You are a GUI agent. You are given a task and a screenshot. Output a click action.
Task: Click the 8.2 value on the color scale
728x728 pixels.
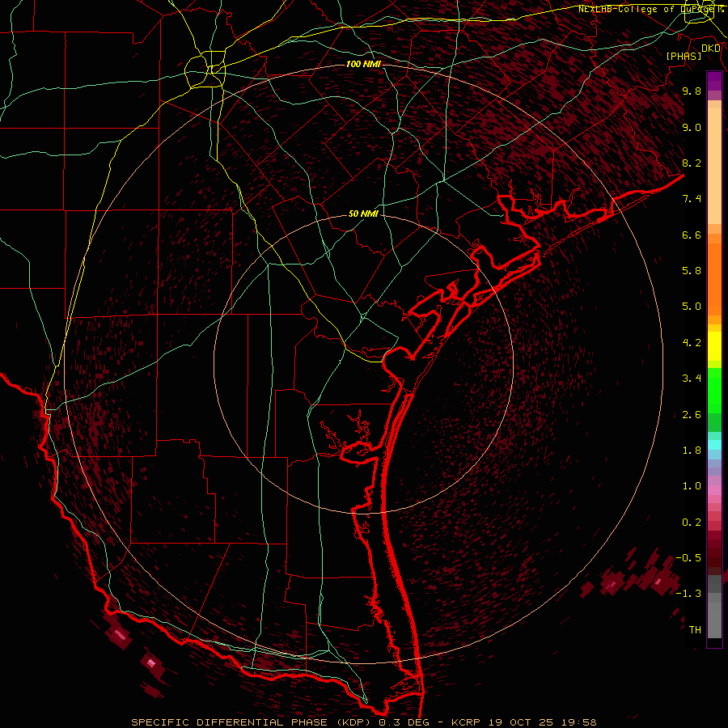coord(692,163)
